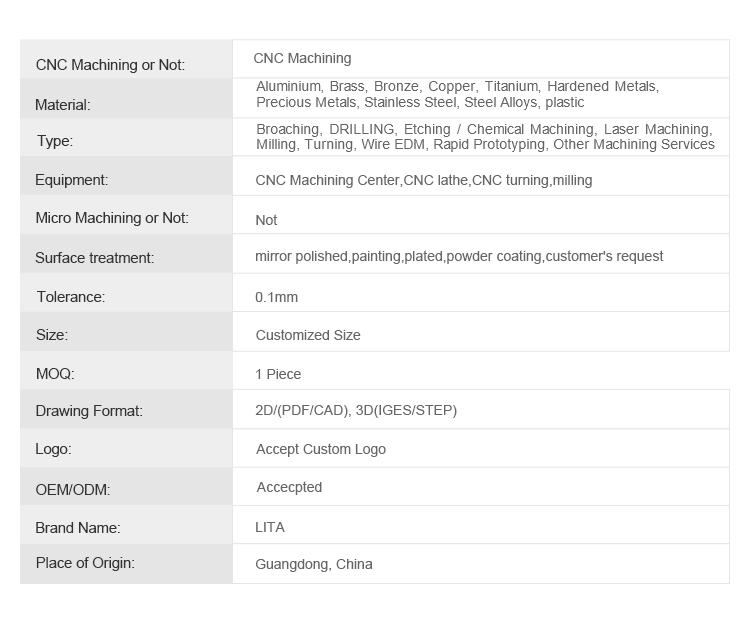This screenshot has width=750, height=626.
Task: Click the "Tolerance:" row label
Action: (70, 296)
